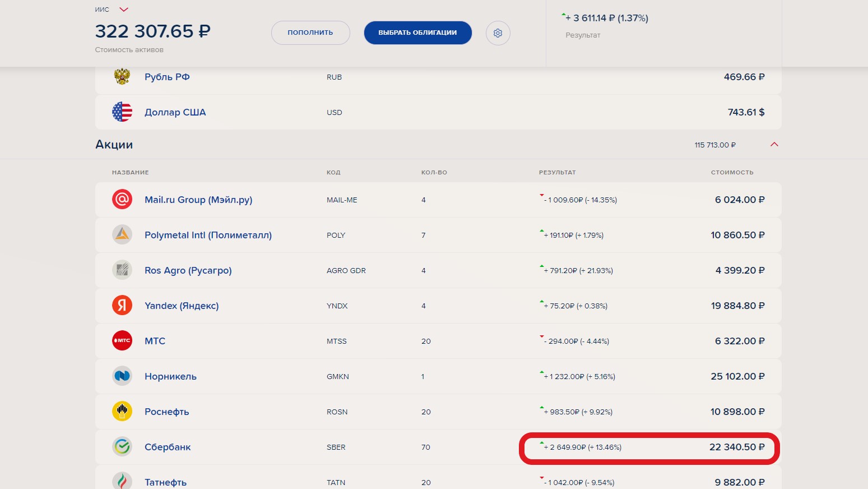The width and height of the screenshot is (868, 489).
Task: Click the Выбрать облигации button
Action: [x=417, y=33]
